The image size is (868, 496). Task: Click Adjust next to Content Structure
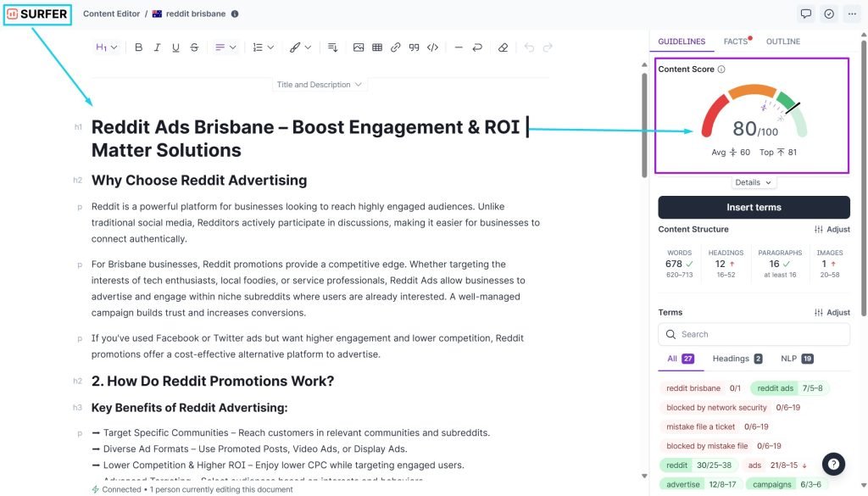point(832,230)
